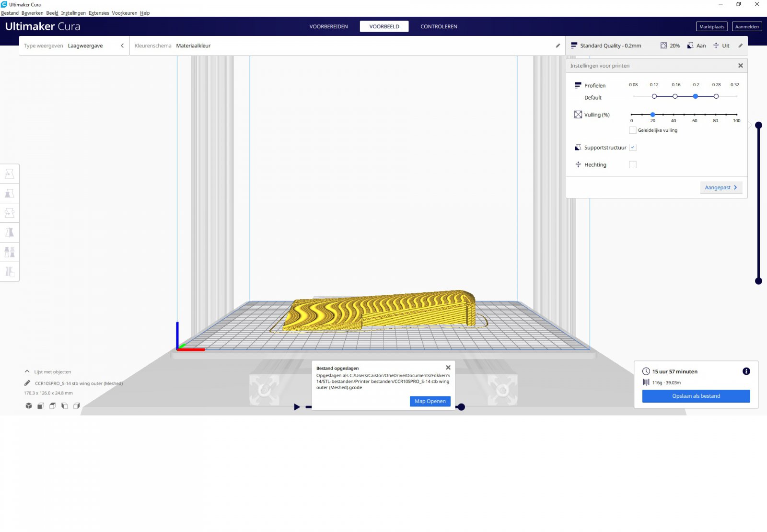Open the 'Laagweergave' view type dropdown
Viewport: 767px width, 532px height.
click(x=85, y=46)
